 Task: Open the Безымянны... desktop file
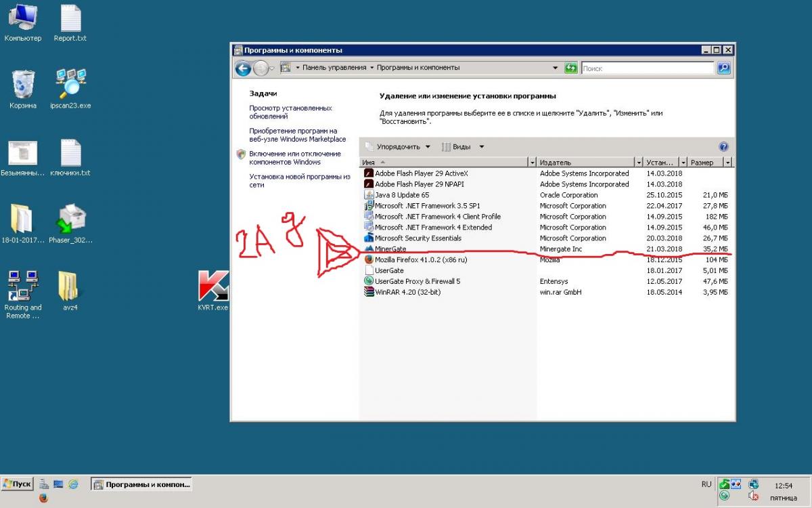23,158
